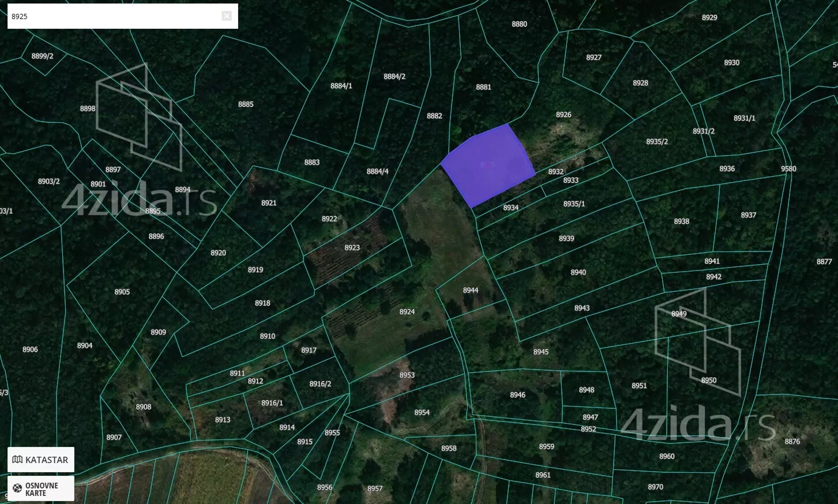838x504 pixels.
Task: Select parcel 8913 on the map
Action: pyautogui.click(x=223, y=420)
